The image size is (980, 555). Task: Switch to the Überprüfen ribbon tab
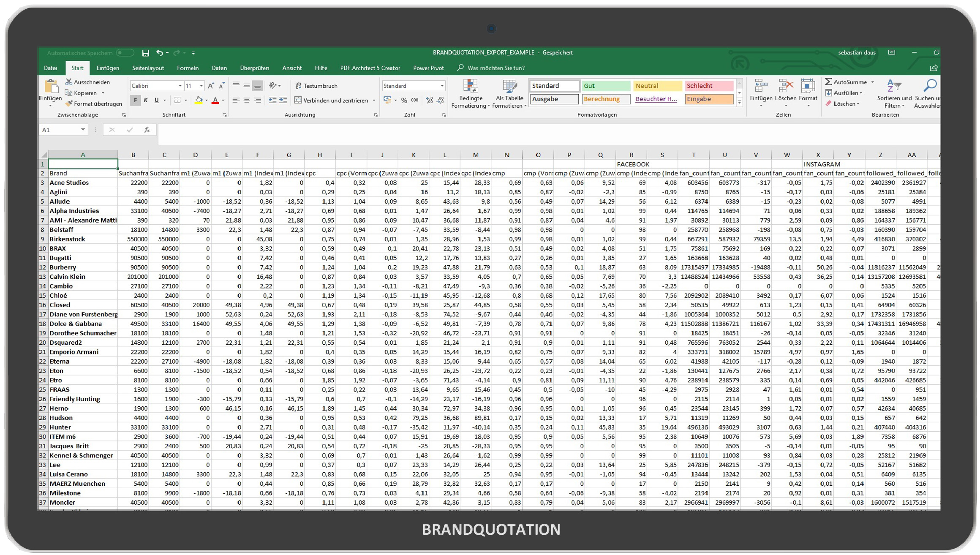click(x=254, y=68)
